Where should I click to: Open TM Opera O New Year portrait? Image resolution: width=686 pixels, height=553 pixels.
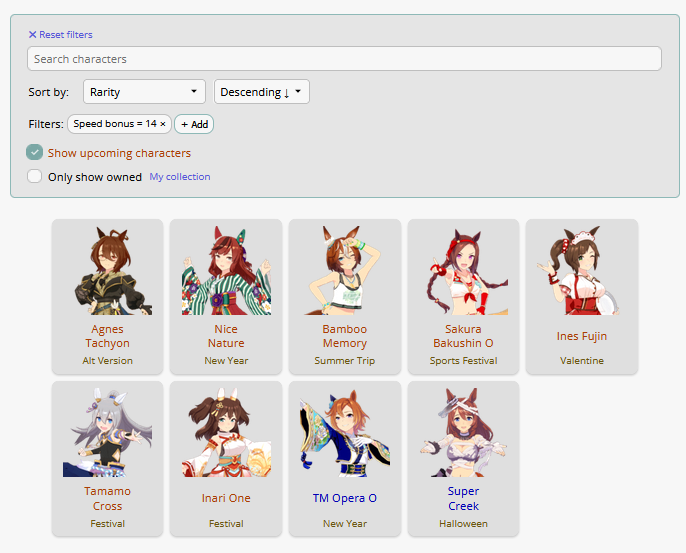pyautogui.click(x=345, y=433)
